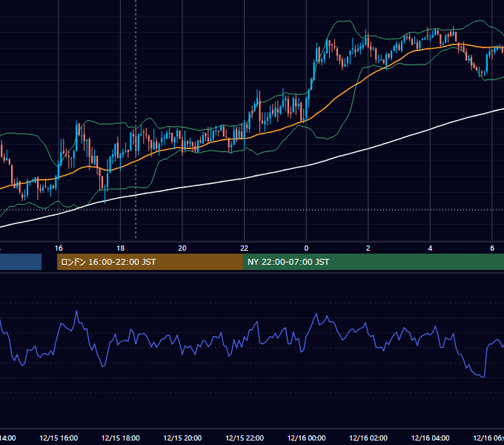Select the NY 22:00-07:00 JST session bar
Screen dimensions: 504x445
tap(373, 262)
